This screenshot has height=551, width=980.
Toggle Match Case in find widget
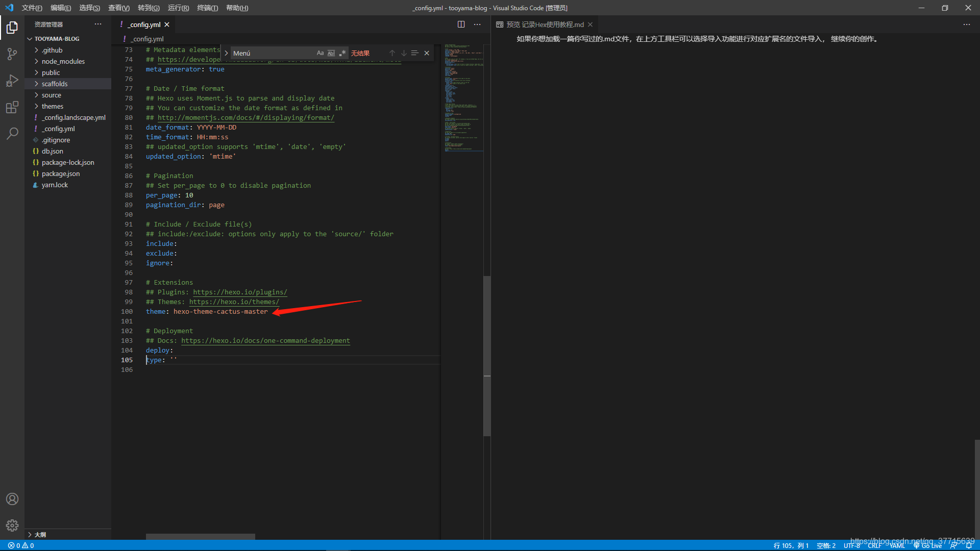pos(320,53)
